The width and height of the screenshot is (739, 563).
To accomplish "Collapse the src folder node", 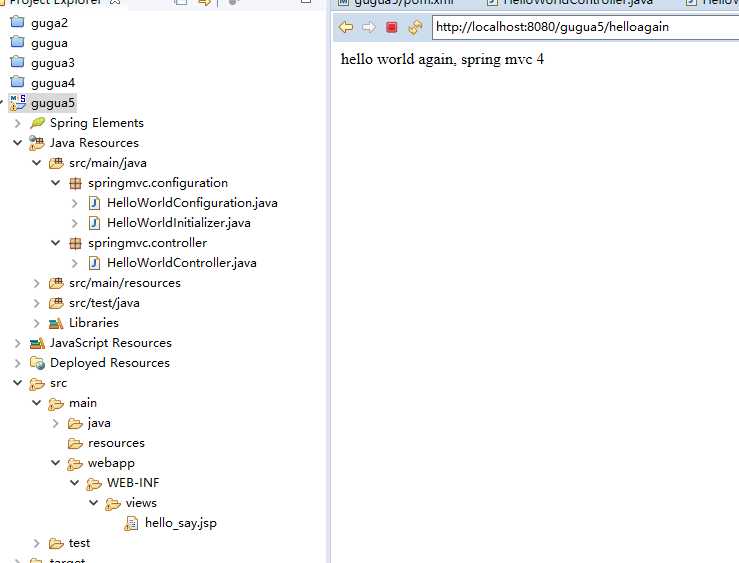I will [17, 383].
